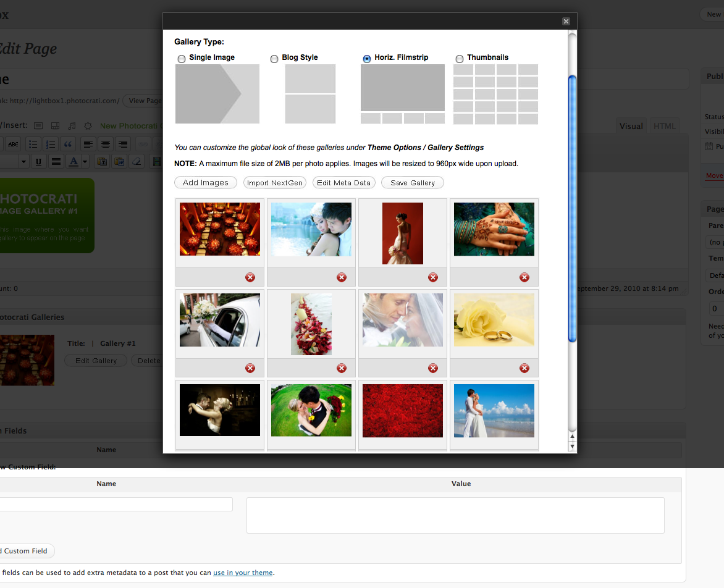The width and height of the screenshot is (724, 588).
Task: Select the Thumbnails gallery type
Action: [460, 59]
